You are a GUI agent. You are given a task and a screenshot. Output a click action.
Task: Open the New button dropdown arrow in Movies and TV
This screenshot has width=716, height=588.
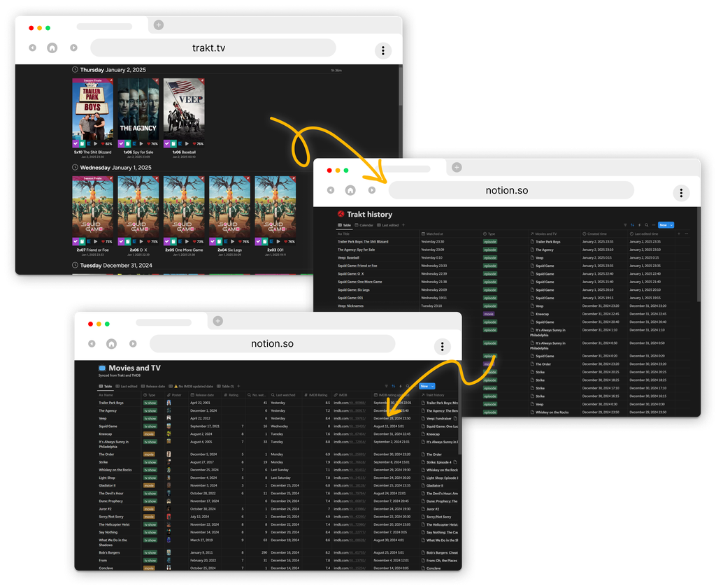(x=432, y=386)
